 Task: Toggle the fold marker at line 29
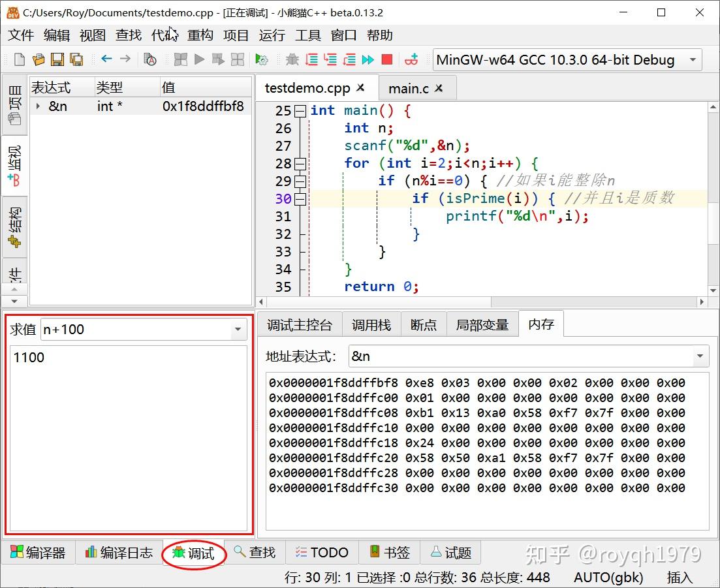(x=300, y=181)
